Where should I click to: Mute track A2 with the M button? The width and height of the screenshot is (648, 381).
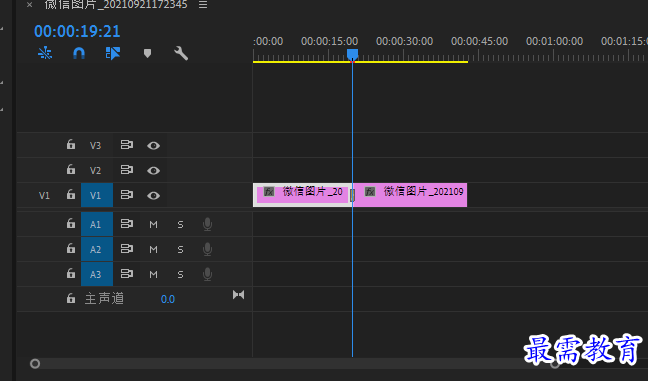pos(153,250)
